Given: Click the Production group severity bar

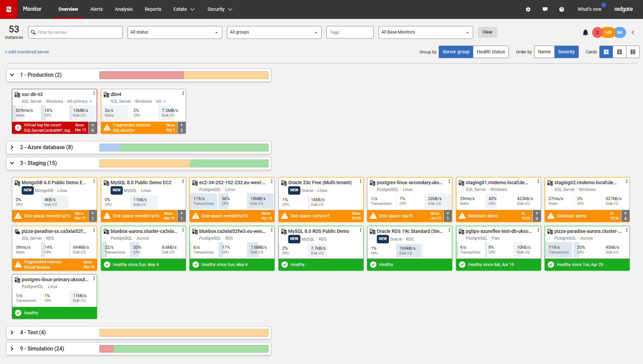Looking at the screenshot, I should pos(184,75).
